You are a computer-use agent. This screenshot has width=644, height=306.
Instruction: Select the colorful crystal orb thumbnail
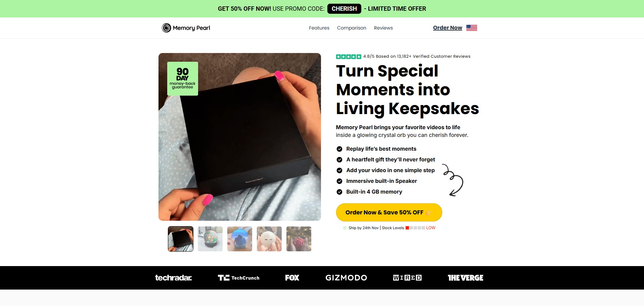coord(210,239)
